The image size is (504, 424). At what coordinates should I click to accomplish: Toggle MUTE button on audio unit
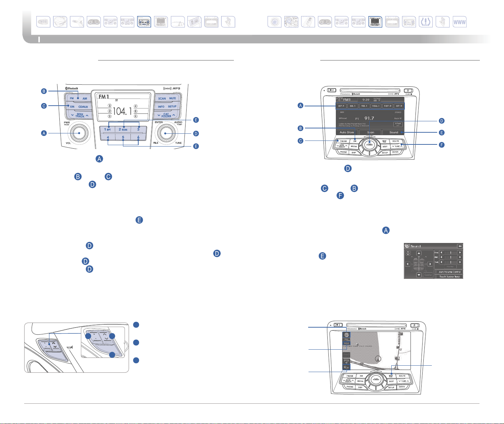click(173, 98)
